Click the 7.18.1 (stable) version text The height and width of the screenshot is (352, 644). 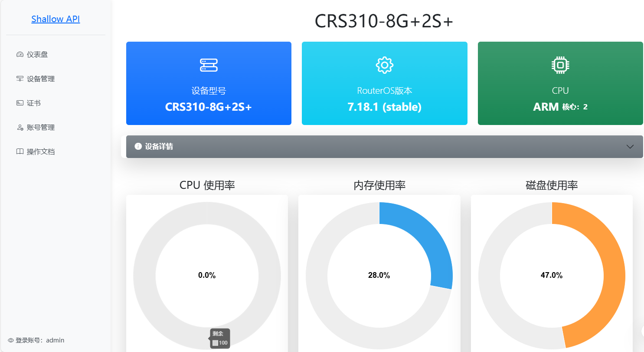pos(384,107)
